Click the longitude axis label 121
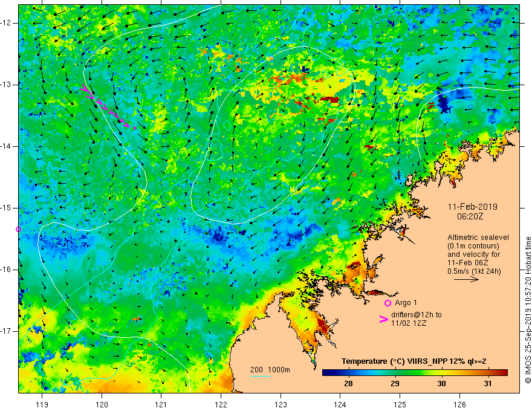The height and width of the screenshot is (411, 532). (x=161, y=404)
